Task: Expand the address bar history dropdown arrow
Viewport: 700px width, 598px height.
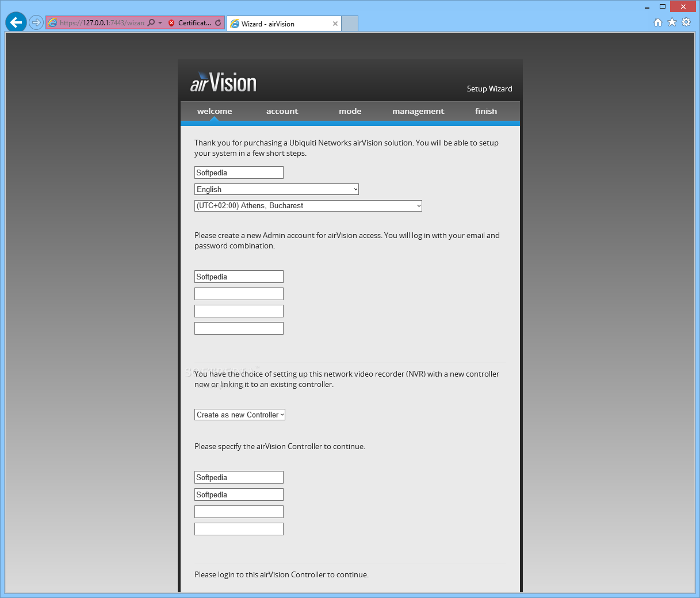Action: (x=160, y=23)
